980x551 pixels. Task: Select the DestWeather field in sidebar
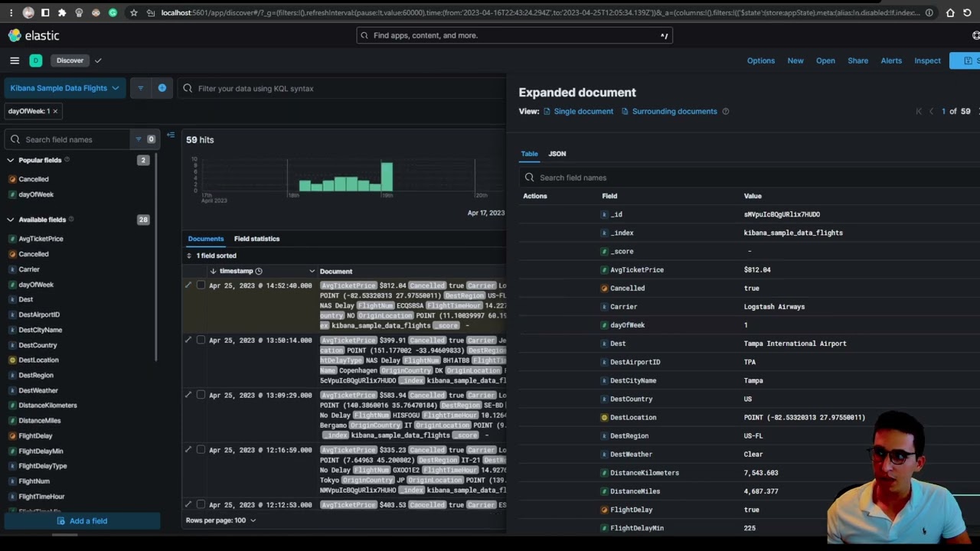(38, 390)
